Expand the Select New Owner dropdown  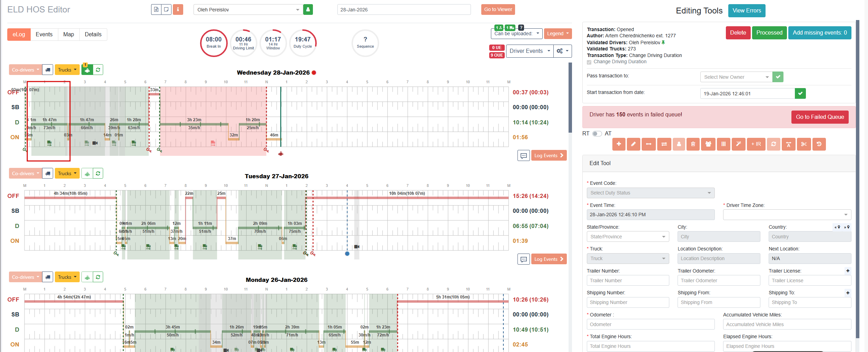tap(736, 77)
